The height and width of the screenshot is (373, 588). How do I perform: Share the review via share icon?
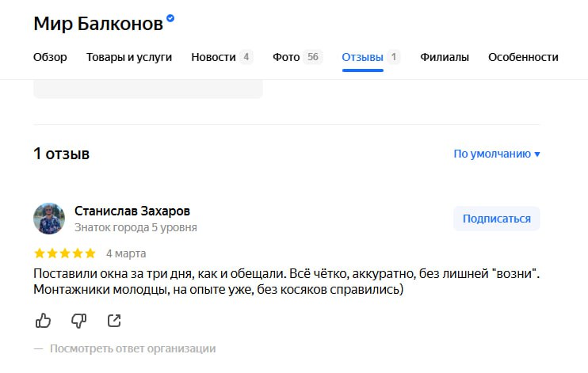[114, 321]
